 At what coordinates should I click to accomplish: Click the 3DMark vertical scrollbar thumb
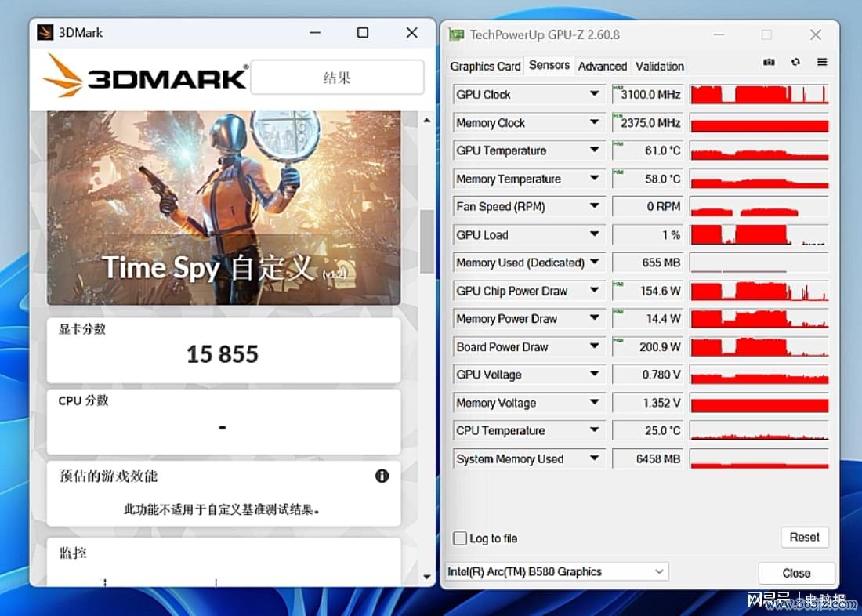pyautogui.click(x=427, y=241)
